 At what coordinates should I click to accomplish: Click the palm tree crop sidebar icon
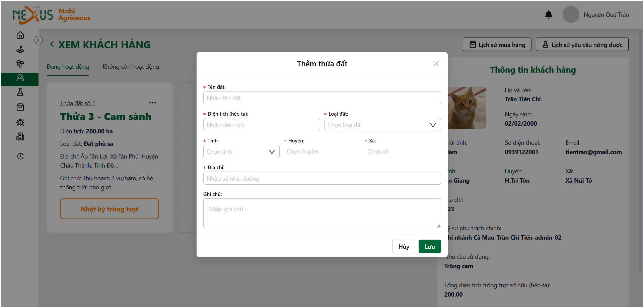tap(20, 64)
